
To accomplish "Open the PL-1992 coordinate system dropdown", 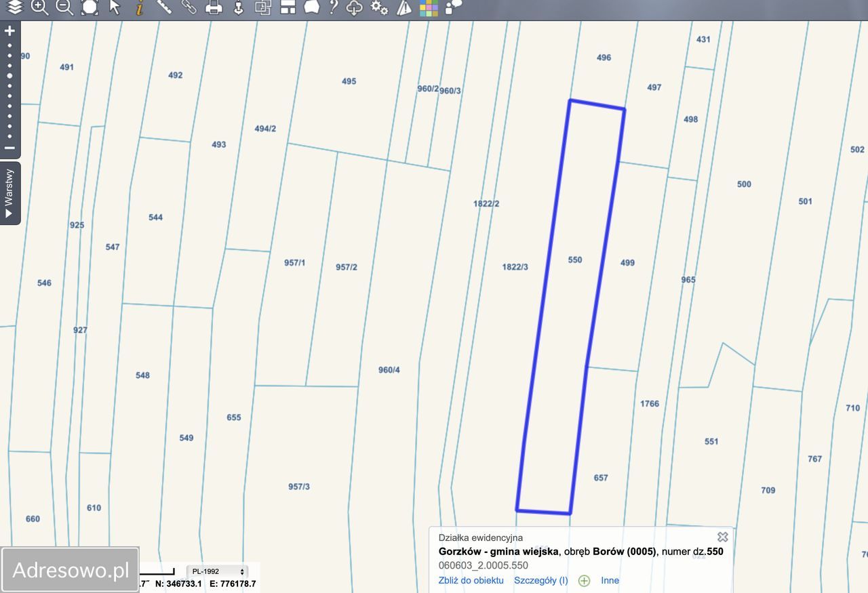I will tap(218, 571).
